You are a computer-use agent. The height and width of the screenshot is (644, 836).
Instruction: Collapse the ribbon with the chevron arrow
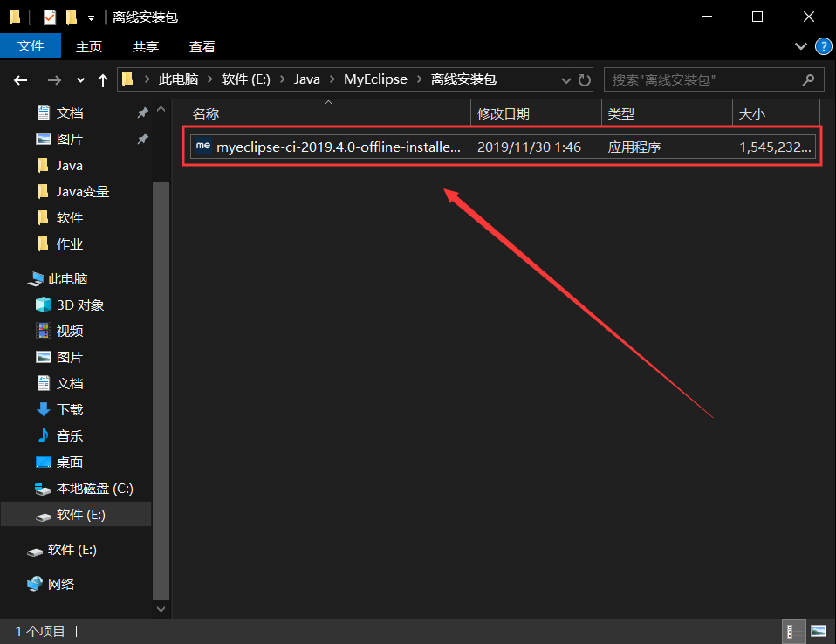(x=800, y=46)
